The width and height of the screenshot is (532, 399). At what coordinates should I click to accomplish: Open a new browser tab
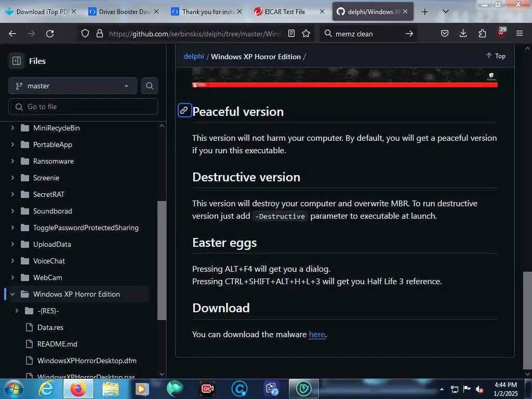(424, 12)
